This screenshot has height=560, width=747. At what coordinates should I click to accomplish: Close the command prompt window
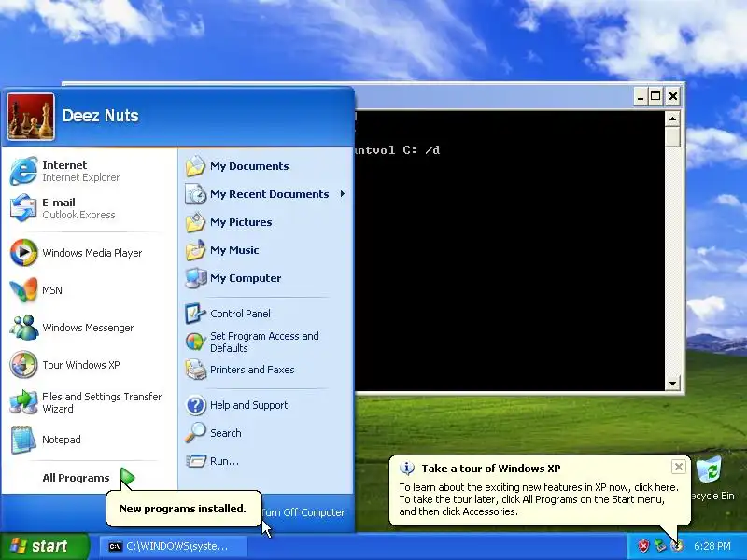[672, 96]
